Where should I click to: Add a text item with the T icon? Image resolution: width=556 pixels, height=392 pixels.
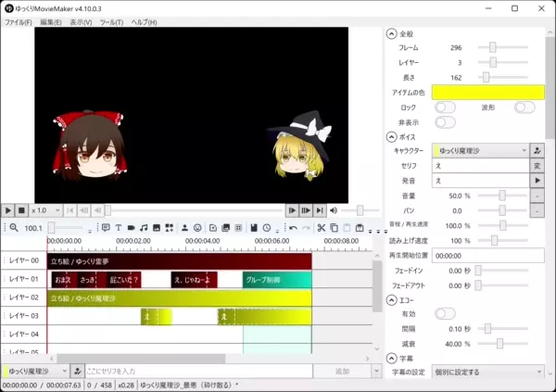(x=119, y=227)
